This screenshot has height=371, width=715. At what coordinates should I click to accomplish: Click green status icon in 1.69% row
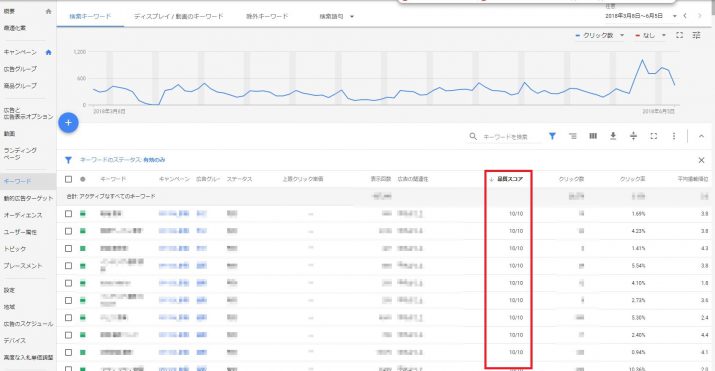click(x=83, y=214)
